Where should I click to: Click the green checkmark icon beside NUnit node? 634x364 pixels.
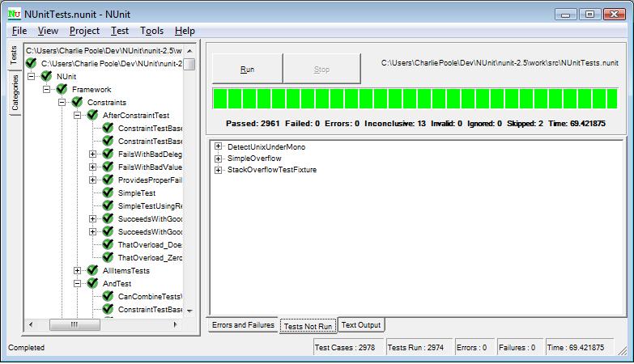coord(46,76)
